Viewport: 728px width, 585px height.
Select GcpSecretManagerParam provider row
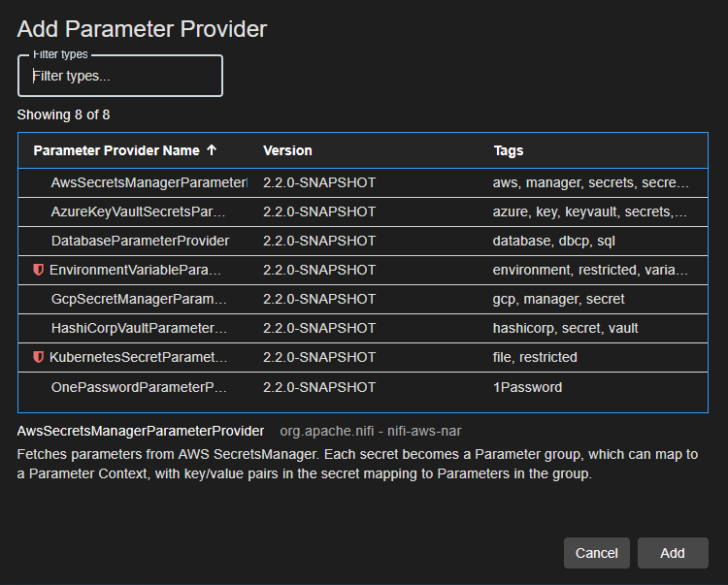[x=363, y=299]
